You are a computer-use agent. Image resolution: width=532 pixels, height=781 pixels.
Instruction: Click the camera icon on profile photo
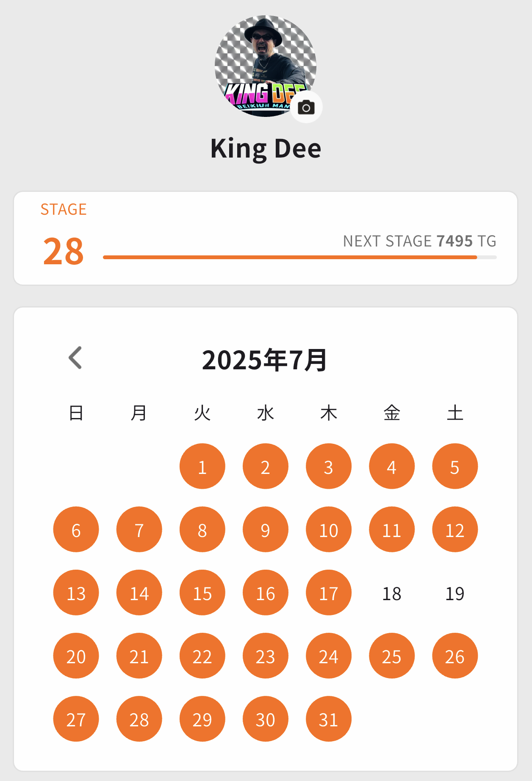click(306, 108)
